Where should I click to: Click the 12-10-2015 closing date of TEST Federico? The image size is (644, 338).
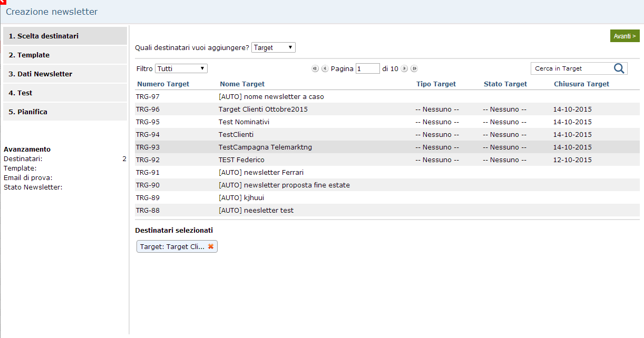[x=572, y=160]
